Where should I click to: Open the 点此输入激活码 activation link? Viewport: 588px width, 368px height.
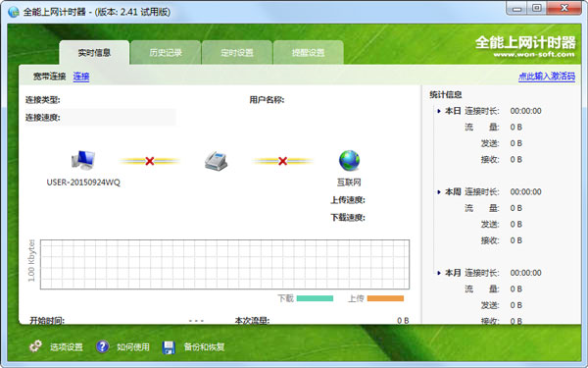click(x=547, y=77)
